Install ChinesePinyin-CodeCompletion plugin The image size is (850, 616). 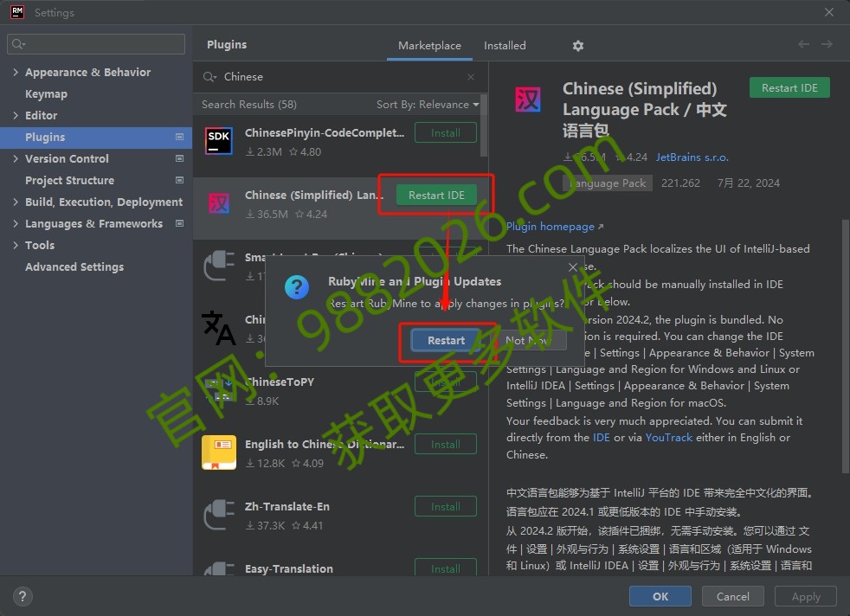(x=446, y=132)
